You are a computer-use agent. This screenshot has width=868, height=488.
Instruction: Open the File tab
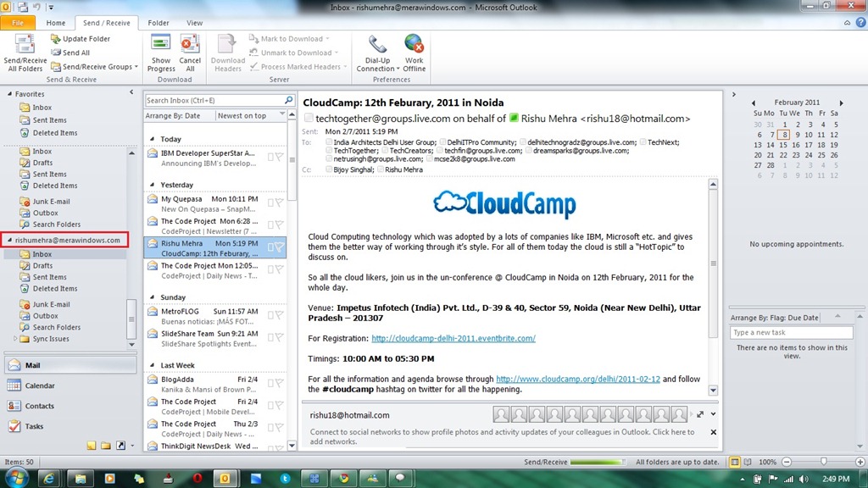coord(18,23)
